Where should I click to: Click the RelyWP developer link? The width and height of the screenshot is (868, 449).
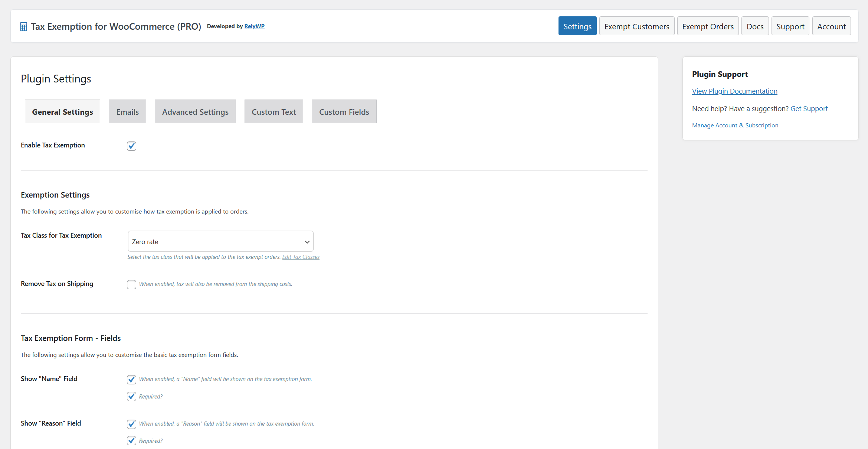pos(255,26)
